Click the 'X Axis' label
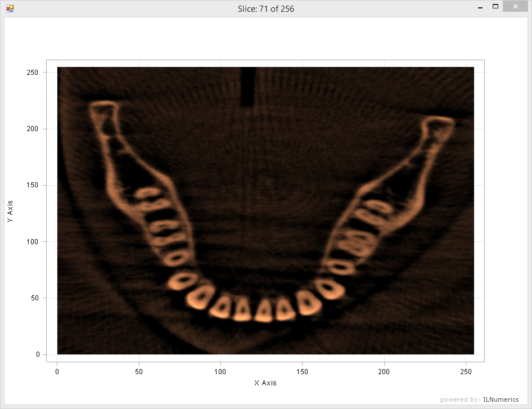This screenshot has width=532, height=409. (x=265, y=383)
